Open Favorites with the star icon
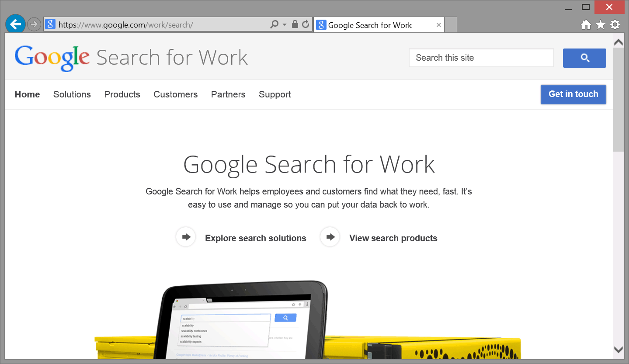This screenshot has height=364, width=629. (x=601, y=25)
